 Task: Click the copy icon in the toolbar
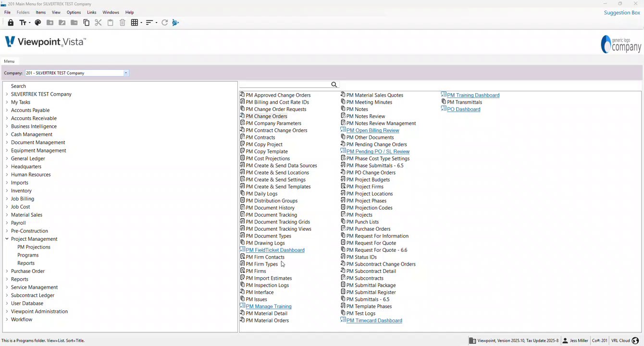pos(87,23)
